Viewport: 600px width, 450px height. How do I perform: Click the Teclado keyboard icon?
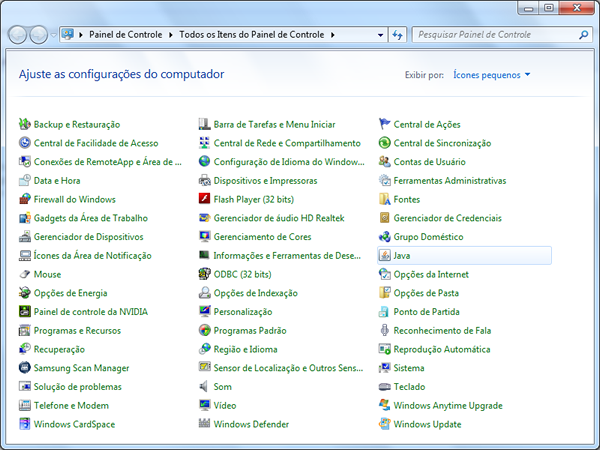click(385, 387)
